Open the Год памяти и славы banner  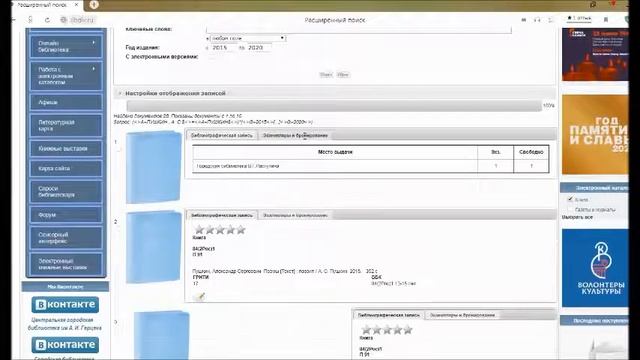pyautogui.click(x=595, y=135)
